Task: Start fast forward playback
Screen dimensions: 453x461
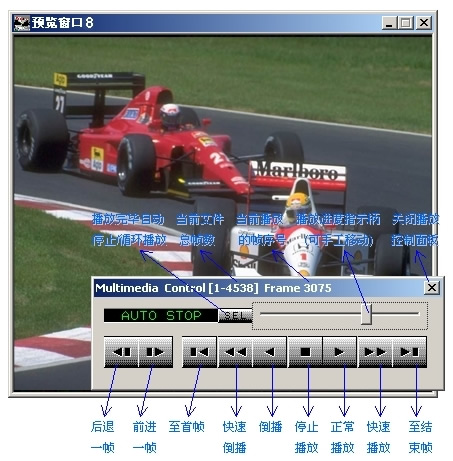Action: click(x=375, y=352)
